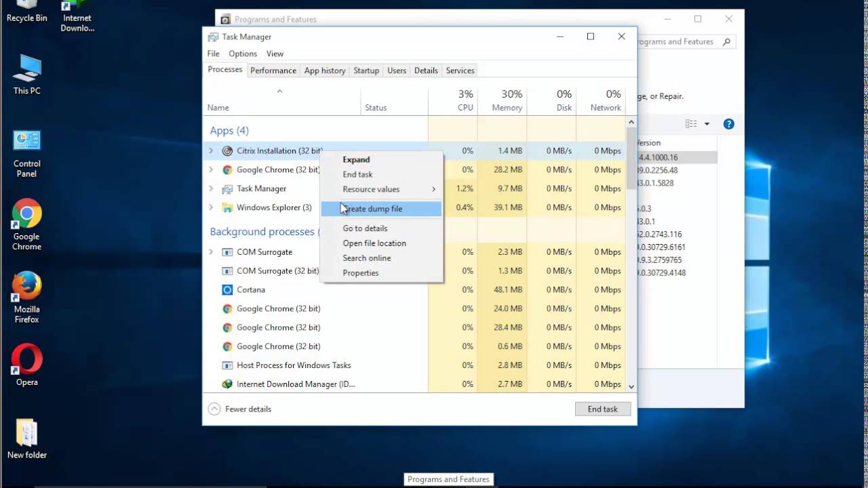
Task: Choose Properties in the context menu
Action: (x=382, y=273)
